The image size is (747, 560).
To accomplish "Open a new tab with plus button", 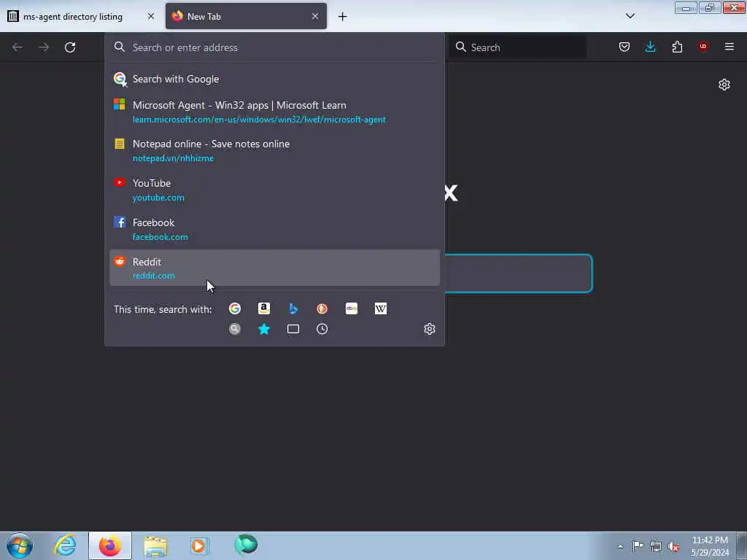I will tap(343, 17).
